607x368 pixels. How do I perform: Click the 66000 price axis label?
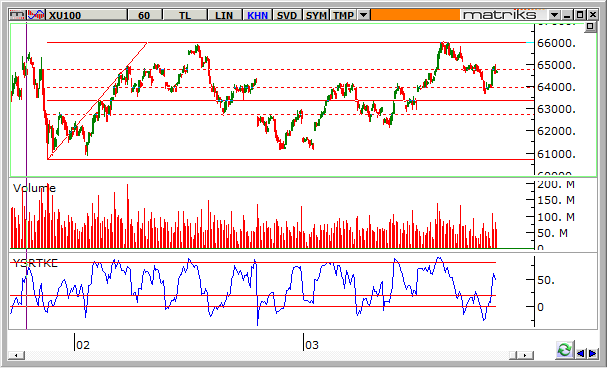(557, 43)
